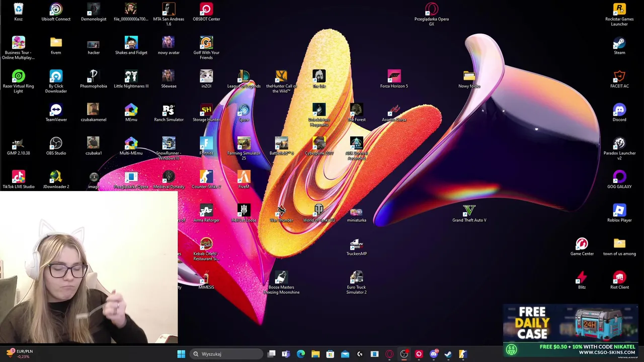The width and height of the screenshot is (644, 362).
Task: Open Farming Simulator 25 shortcut
Action: (244, 148)
